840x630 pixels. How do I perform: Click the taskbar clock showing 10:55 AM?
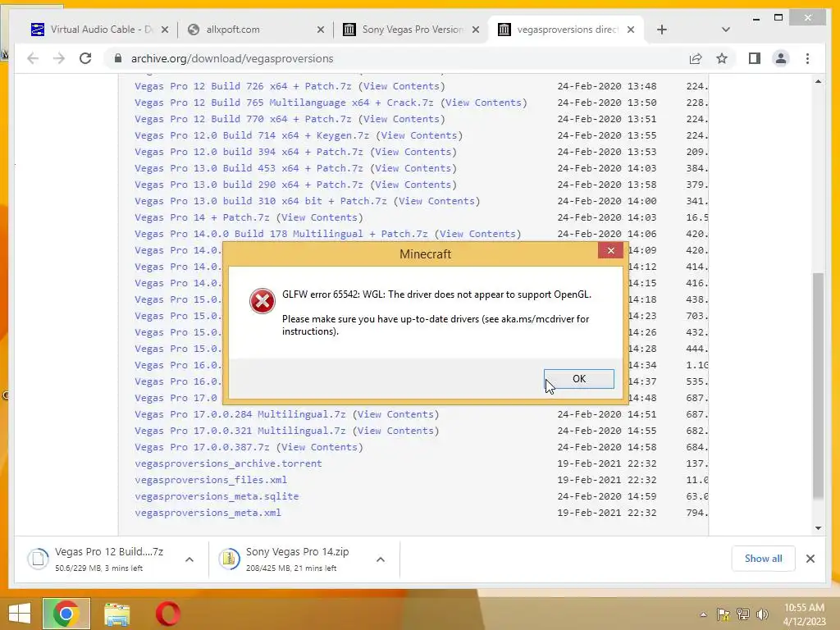[804, 614]
